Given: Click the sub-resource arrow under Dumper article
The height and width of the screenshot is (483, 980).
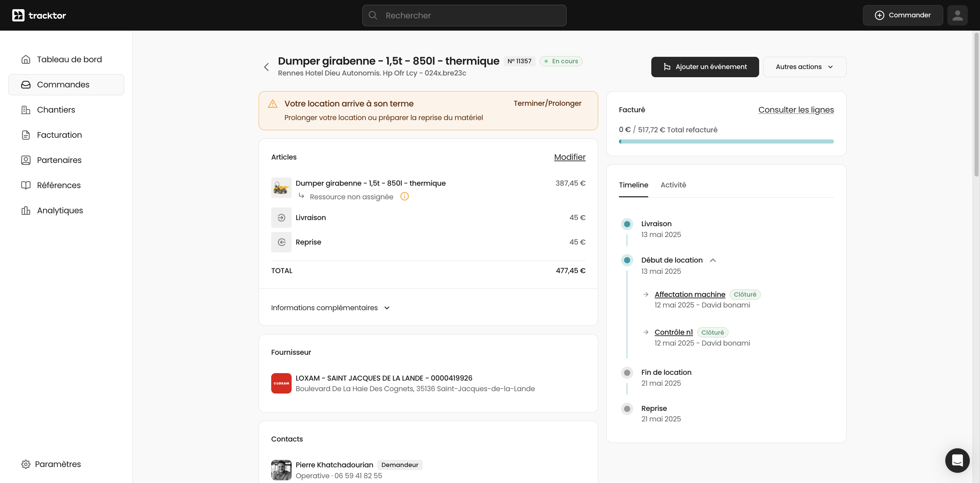Looking at the screenshot, I should click(x=301, y=196).
